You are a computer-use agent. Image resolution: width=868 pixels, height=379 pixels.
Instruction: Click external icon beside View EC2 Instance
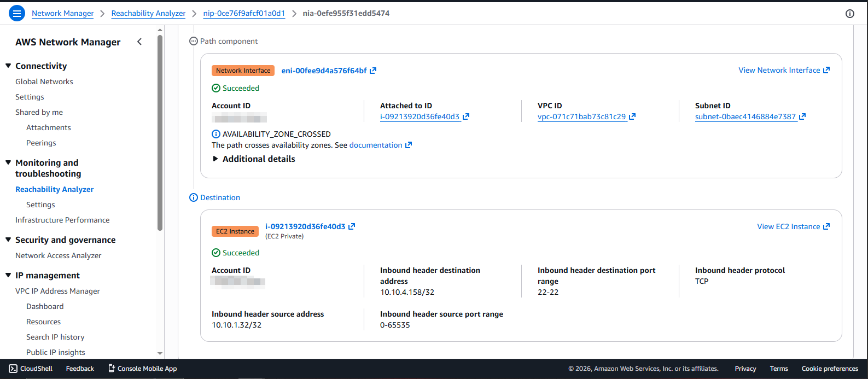(826, 226)
